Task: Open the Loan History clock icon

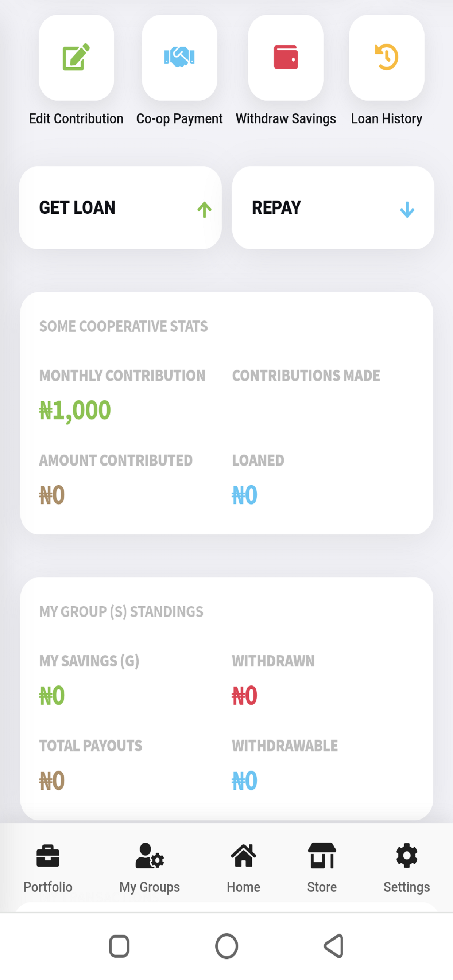Action: click(x=386, y=57)
